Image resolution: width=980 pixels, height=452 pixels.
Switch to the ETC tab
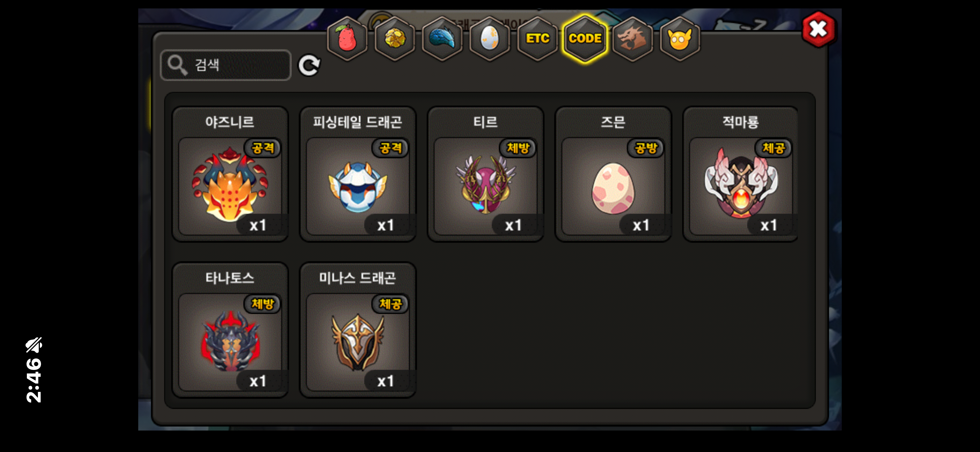point(538,39)
